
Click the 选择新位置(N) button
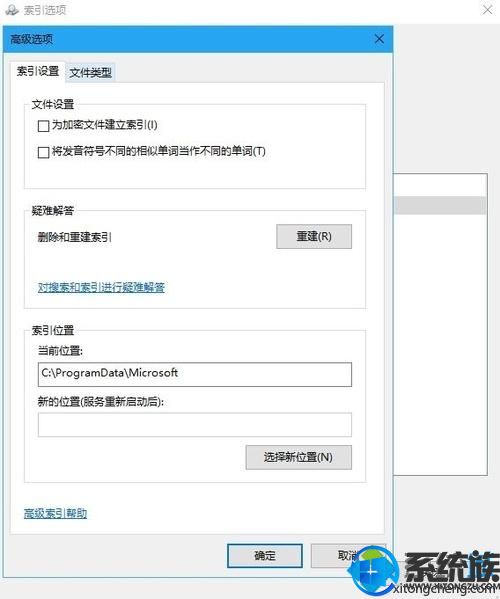point(298,457)
